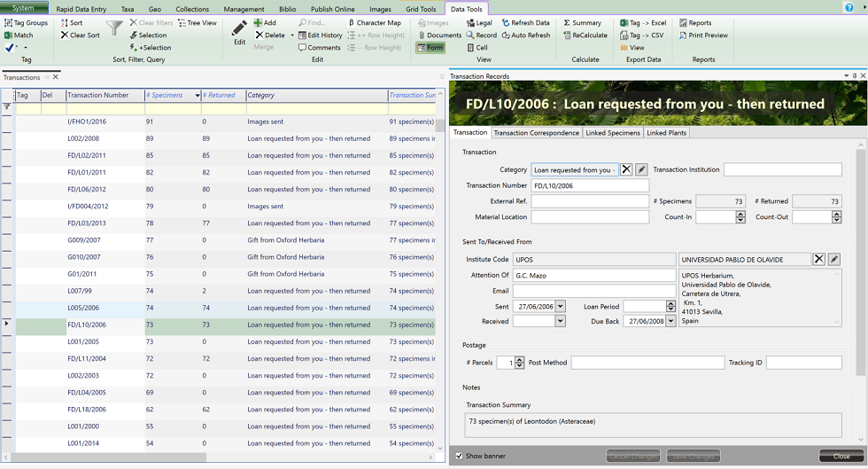Open Edit History
This screenshot has height=469, width=868.
321,35
